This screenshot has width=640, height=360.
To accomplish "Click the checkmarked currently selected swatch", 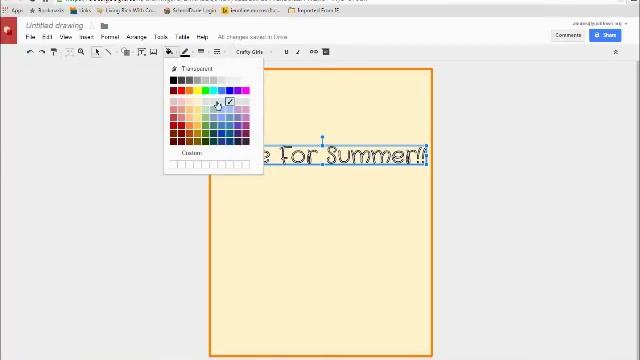I will pyautogui.click(x=230, y=101).
